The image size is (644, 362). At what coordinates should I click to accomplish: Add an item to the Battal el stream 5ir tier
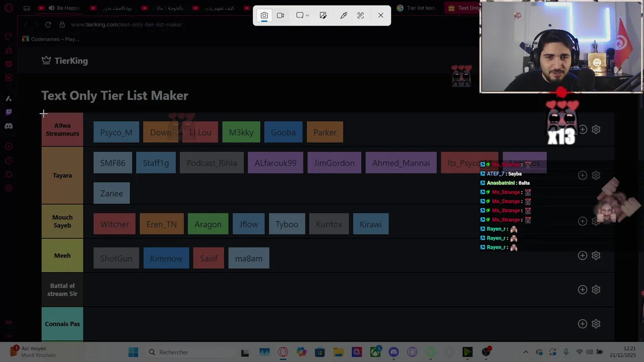pos(583,290)
